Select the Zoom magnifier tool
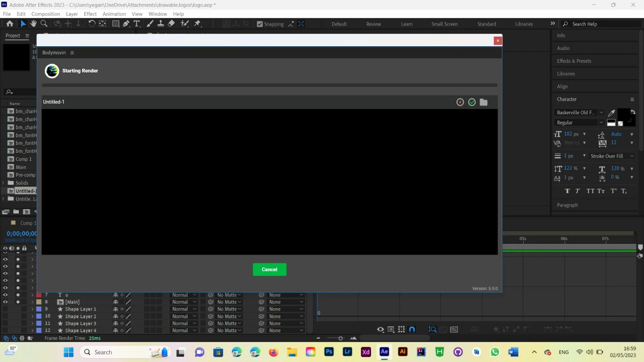The height and width of the screenshot is (362, 644). [x=44, y=24]
